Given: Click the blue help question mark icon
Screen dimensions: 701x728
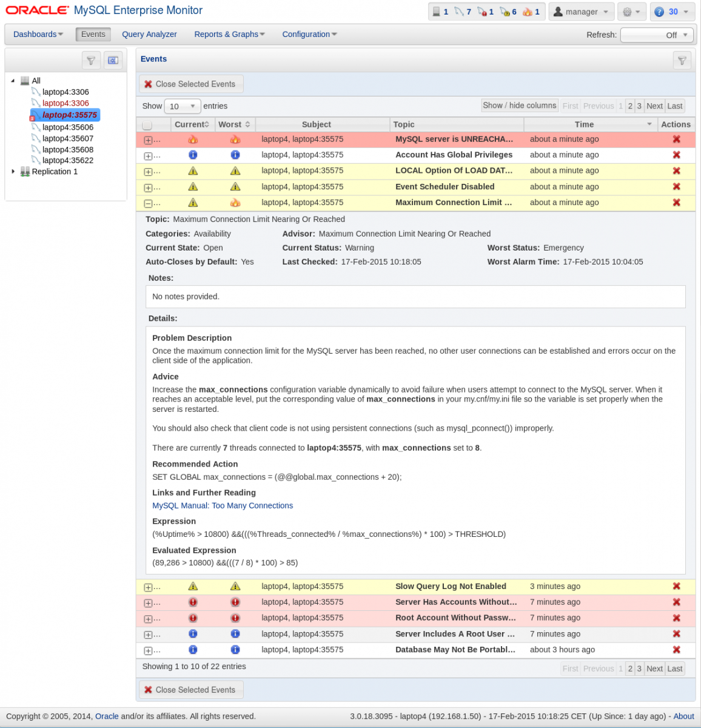Looking at the screenshot, I should (659, 12).
